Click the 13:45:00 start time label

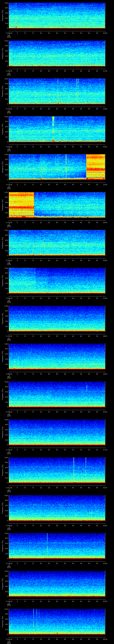pyautogui.click(x=9, y=639)
